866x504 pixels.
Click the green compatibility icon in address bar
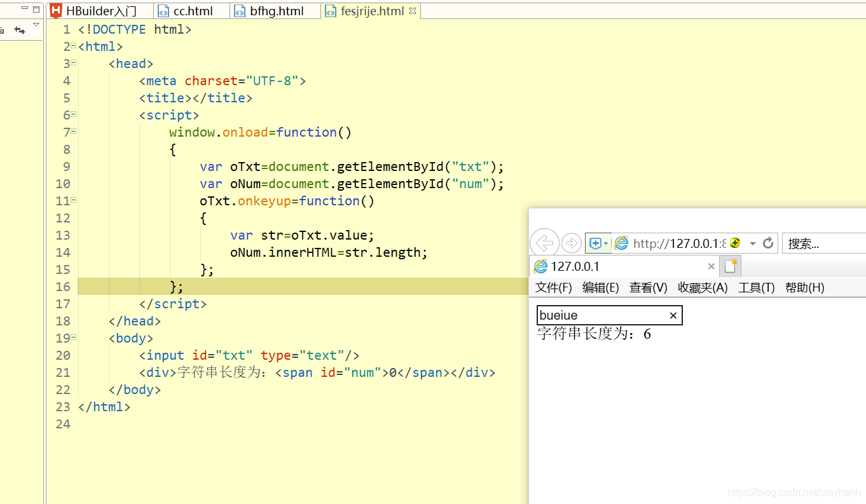pos(735,243)
